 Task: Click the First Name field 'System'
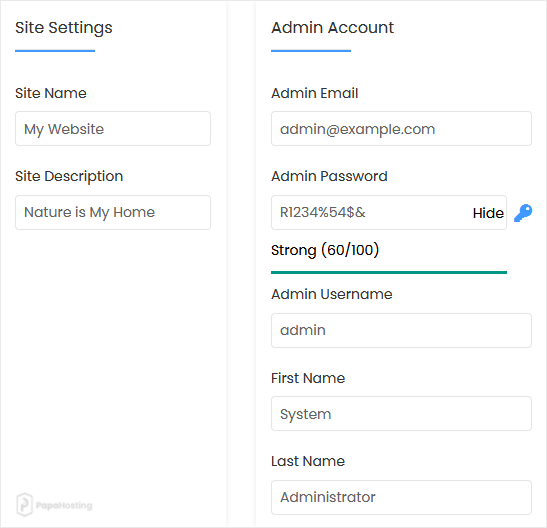tap(401, 414)
